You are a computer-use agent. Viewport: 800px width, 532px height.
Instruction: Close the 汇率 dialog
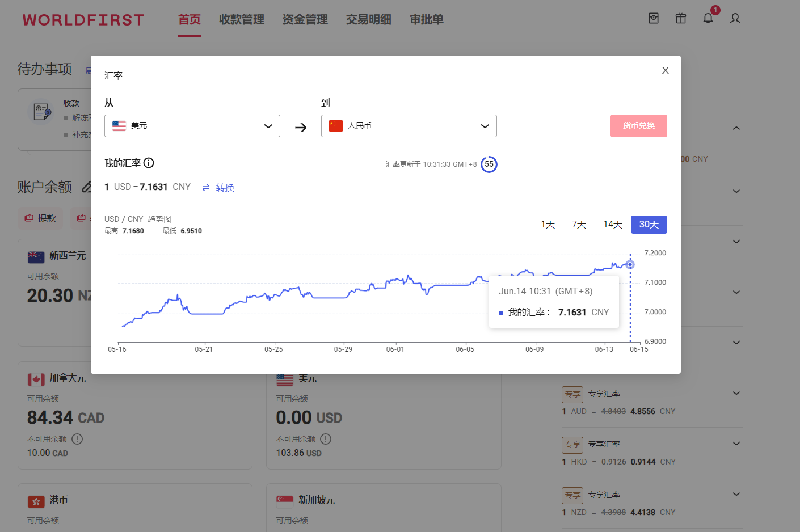pyautogui.click(x=665, y=70)
